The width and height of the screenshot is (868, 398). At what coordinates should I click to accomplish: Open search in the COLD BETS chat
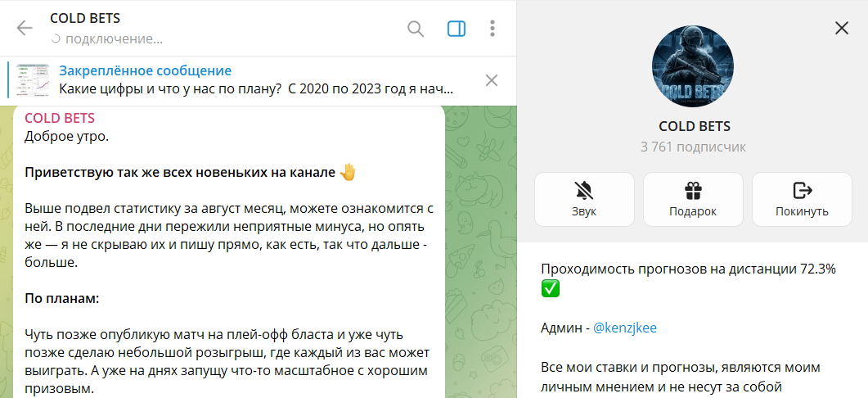point(416,29)
